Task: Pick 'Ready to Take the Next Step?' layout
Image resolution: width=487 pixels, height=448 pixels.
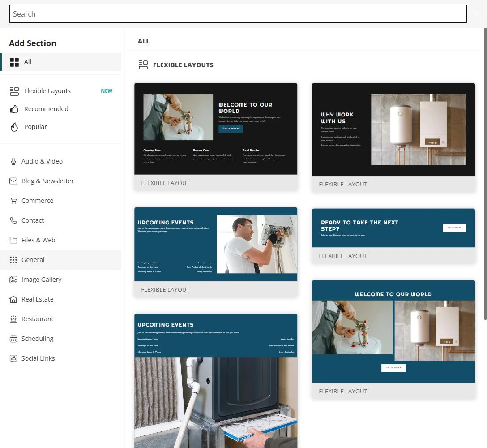Action: (393, 228)
